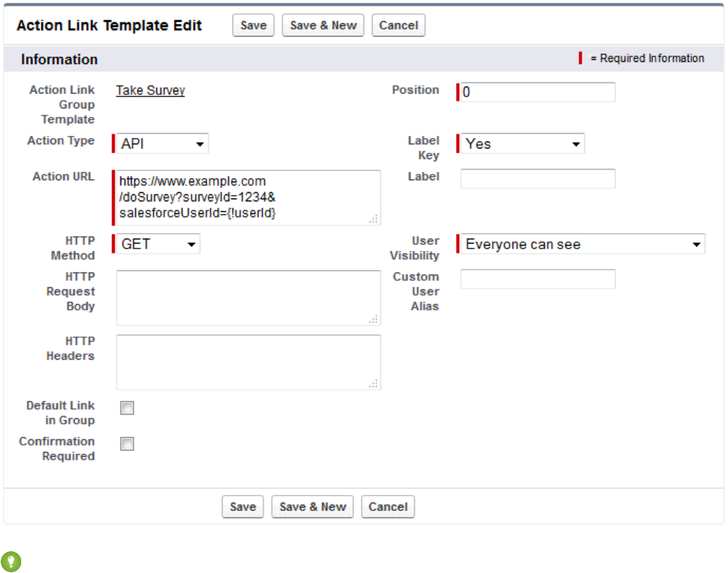Open the Label Key dropdown
Screen dimensions: 728x573
coord(522,144)
